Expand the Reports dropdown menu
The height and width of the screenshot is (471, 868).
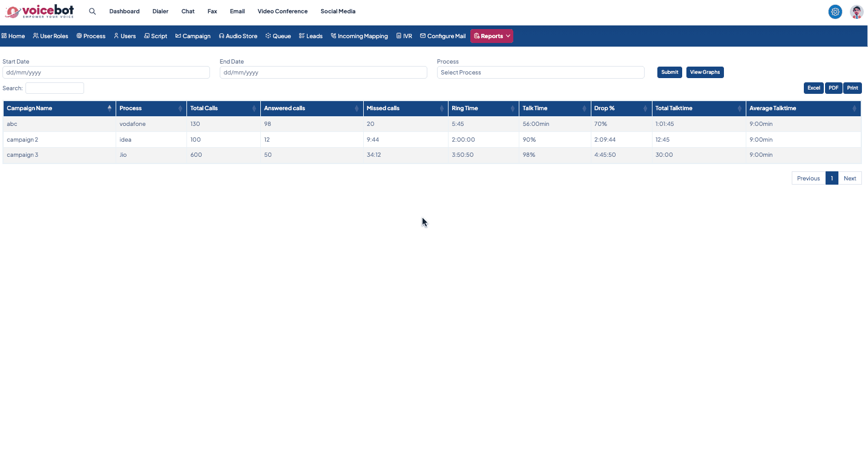492,36
